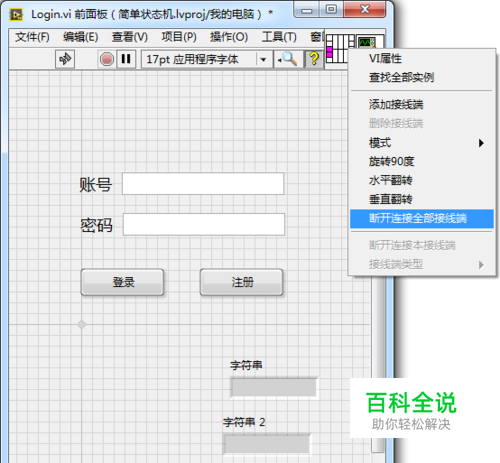The image size is (500, 463).
Task: Open the 工具(T) menu
Action: 279,37
